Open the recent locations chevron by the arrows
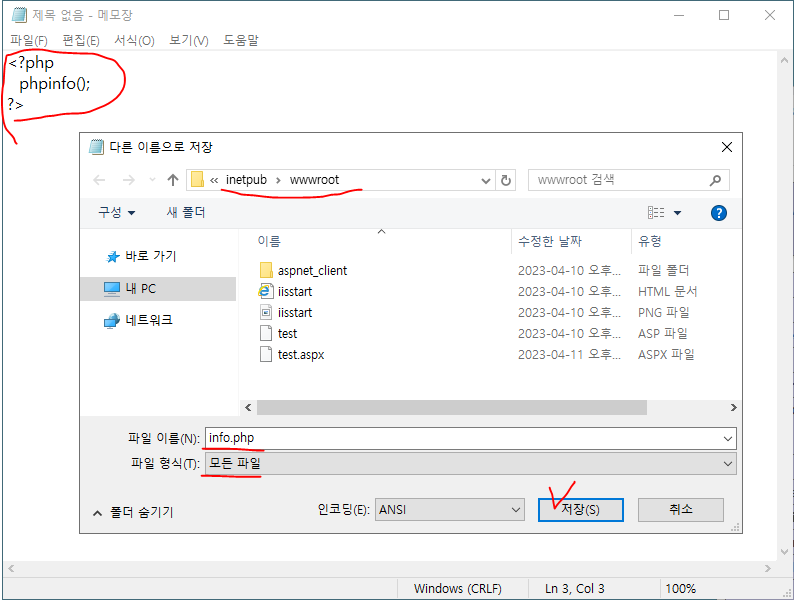Image resolution: width=794 pixels, height=600 pixels. [x=152, y=180]
